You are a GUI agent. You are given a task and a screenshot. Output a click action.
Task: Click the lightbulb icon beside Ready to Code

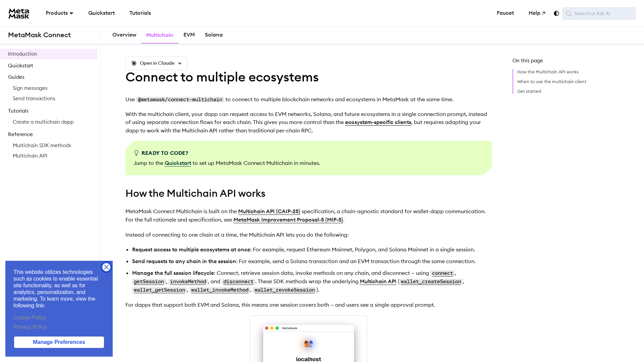click(x=136, y=153)
